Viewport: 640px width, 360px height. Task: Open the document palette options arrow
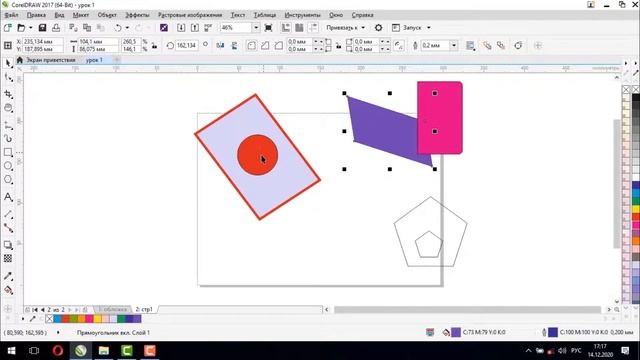(x=23, y=318)
